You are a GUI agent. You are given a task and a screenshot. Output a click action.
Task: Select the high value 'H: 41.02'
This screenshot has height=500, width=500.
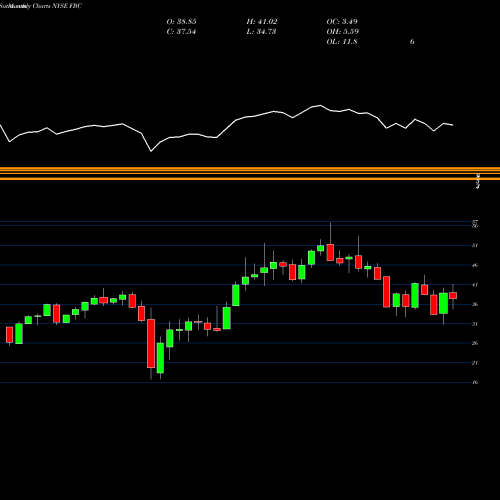(x=262, y=22)
